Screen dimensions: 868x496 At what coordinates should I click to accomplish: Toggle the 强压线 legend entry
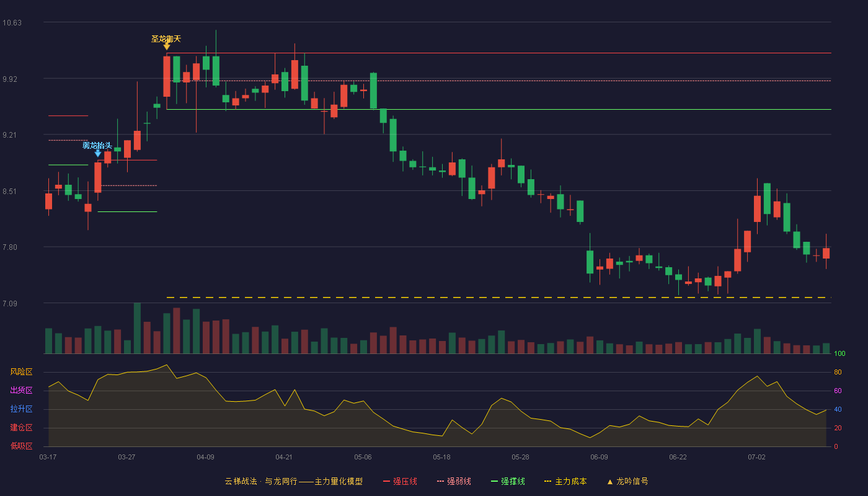(400, 481)
